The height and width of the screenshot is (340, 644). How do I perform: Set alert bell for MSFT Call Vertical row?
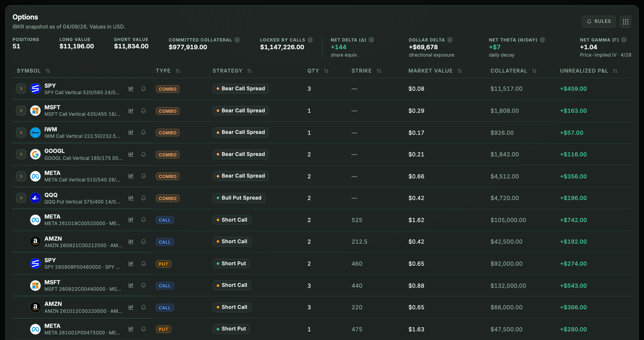click(144, 111)
